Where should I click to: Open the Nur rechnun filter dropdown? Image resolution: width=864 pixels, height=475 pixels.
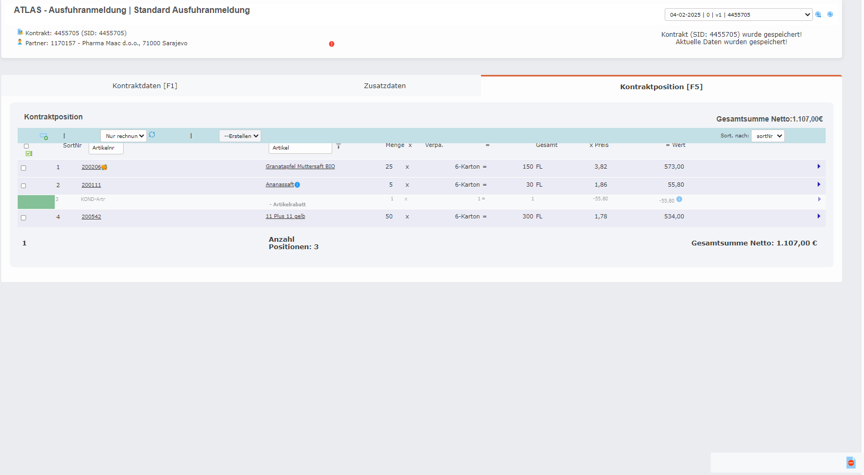pos(123,136)
